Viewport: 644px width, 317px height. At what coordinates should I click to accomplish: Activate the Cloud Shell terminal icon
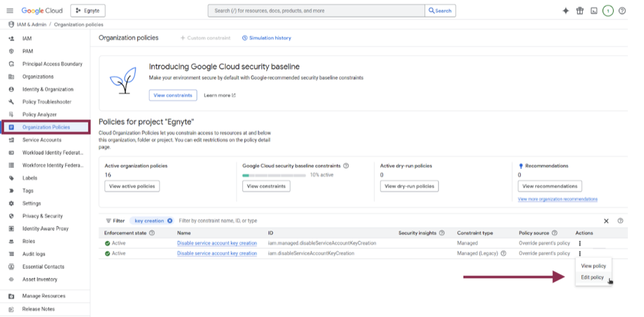pos(594,11)
